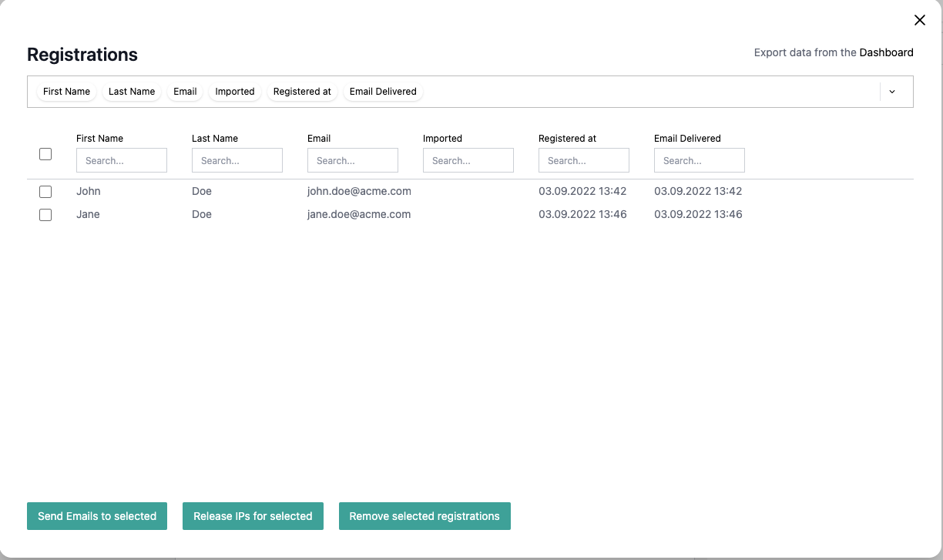Click the Email filter chip
Screen dimensions: 943x560
click(x=185, y=92)
